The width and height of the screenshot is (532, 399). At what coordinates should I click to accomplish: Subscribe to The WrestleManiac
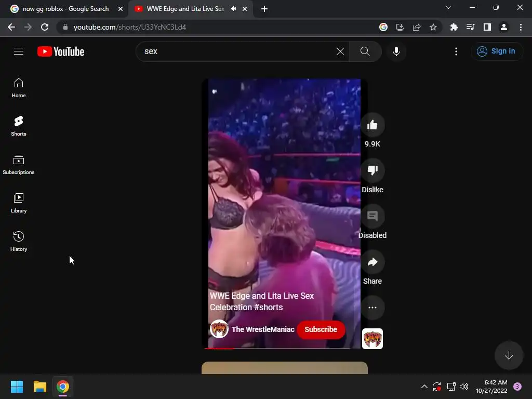[321, 329]
